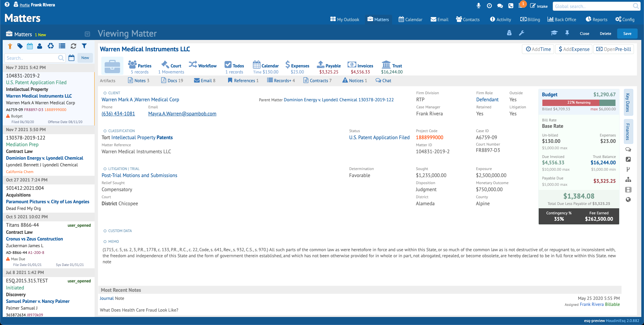Open the org chart icon on right rail
Image resolution: width=644 pixels, height=325 pixels.
(x=628, y=180)
